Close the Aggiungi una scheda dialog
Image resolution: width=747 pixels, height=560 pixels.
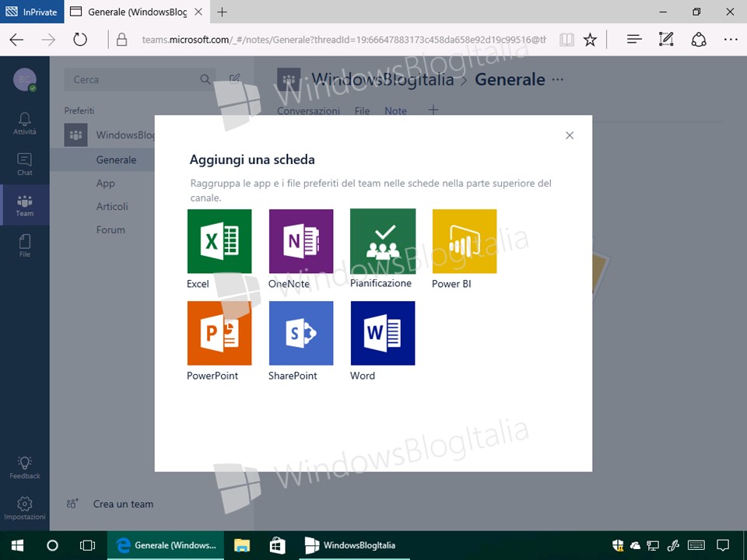[570, 135]
